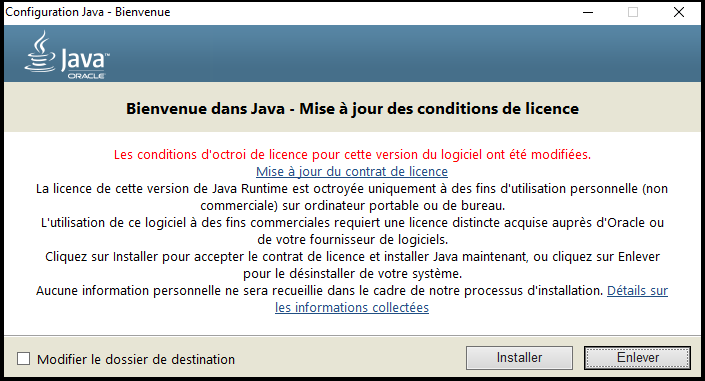The width and height of the screenshot is (705, 381).
Task: Click the 'Modifier le dossier de destination' label text
Action: (x=136, y=359)
